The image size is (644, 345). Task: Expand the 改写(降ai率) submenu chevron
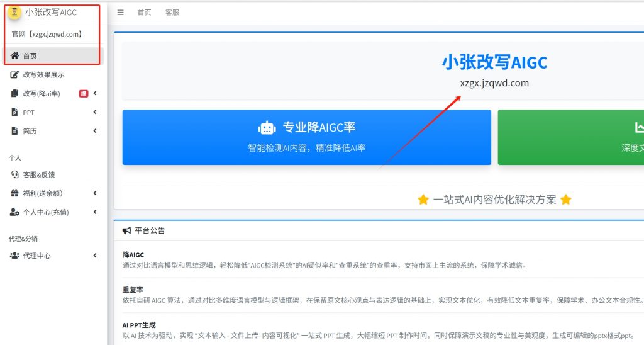[95, 94]
